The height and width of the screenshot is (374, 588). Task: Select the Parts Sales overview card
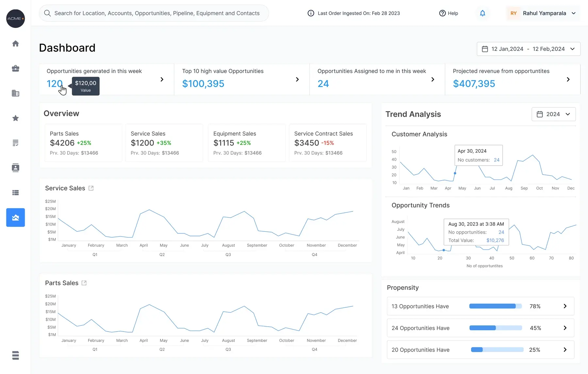[x=83, y=143]
